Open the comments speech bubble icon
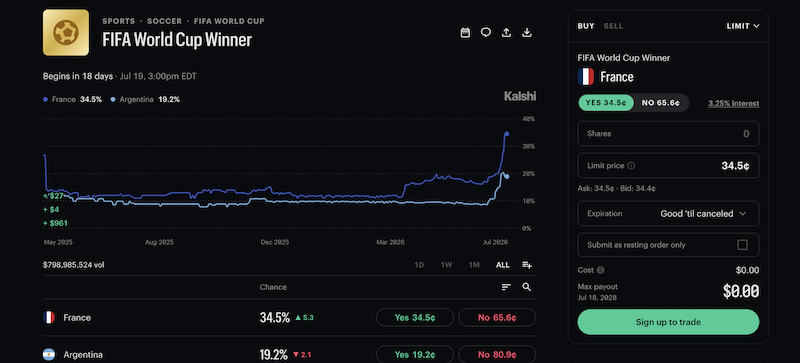 486,33
